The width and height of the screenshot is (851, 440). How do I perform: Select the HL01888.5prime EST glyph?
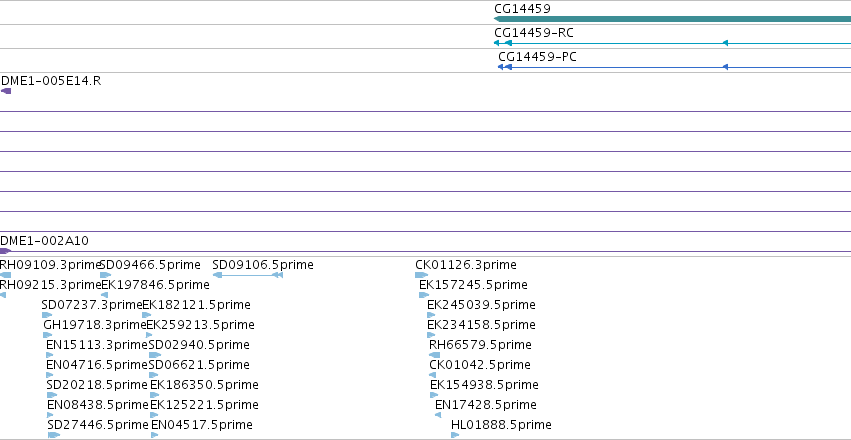point(455,435)
